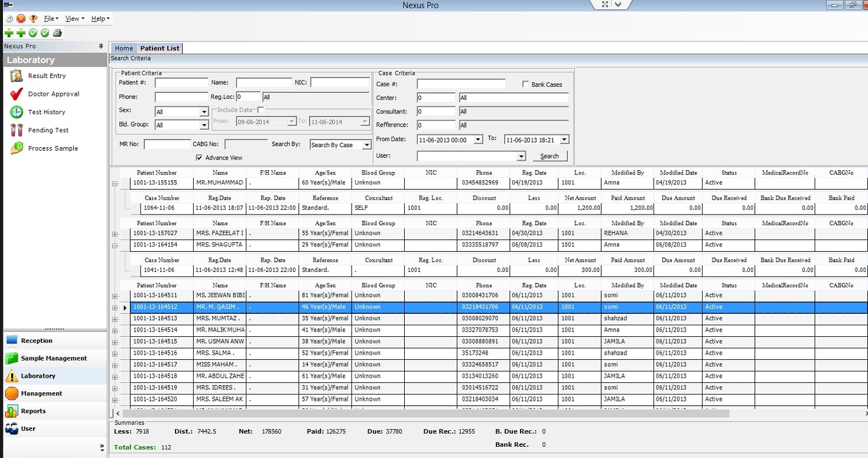
Task: Uncheck the Advance View option
Action: (x=199, y=157)
